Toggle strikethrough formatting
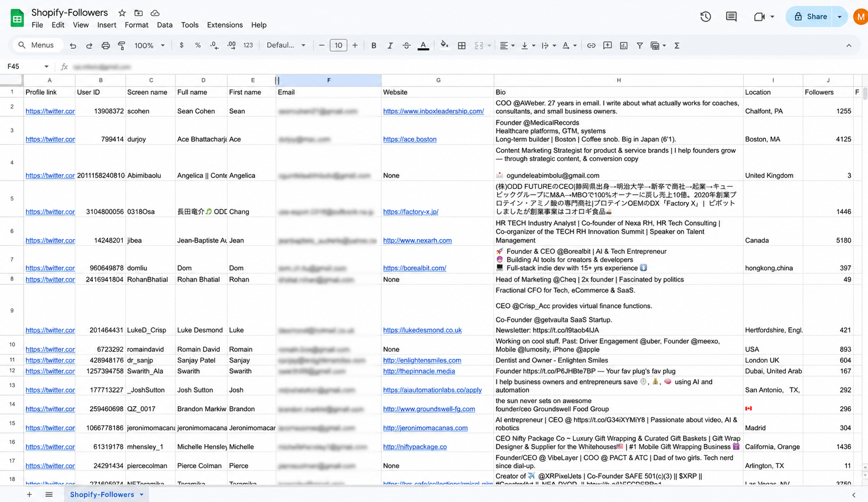 (406, 45)
